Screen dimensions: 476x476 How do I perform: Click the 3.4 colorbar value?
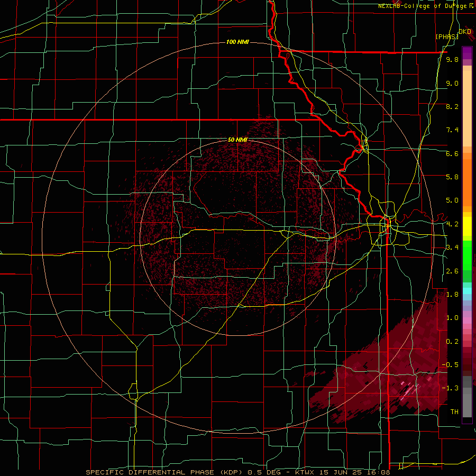click(x=452, y=248)
